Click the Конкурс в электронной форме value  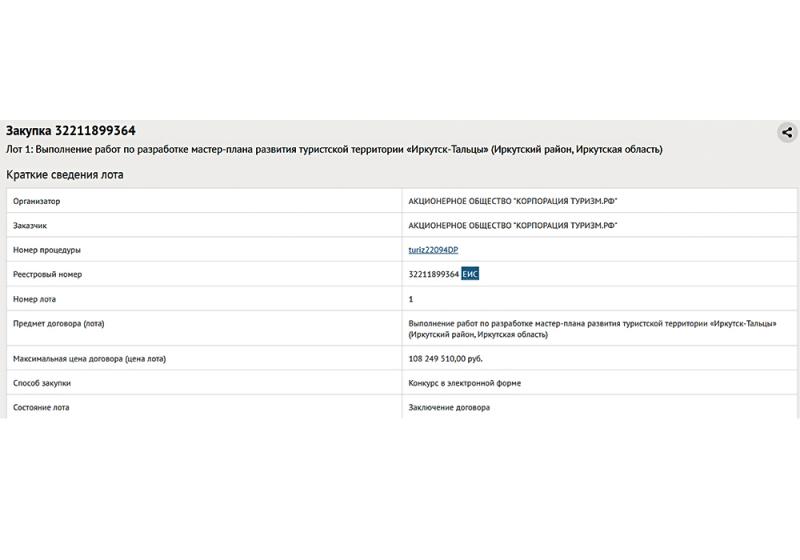[x=465, y=383]
